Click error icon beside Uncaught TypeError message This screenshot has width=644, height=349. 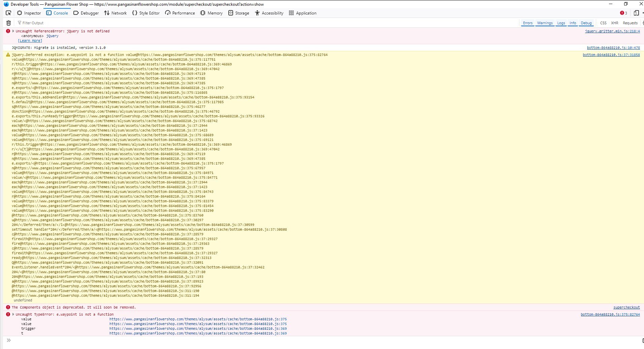(x=8, y=314)
